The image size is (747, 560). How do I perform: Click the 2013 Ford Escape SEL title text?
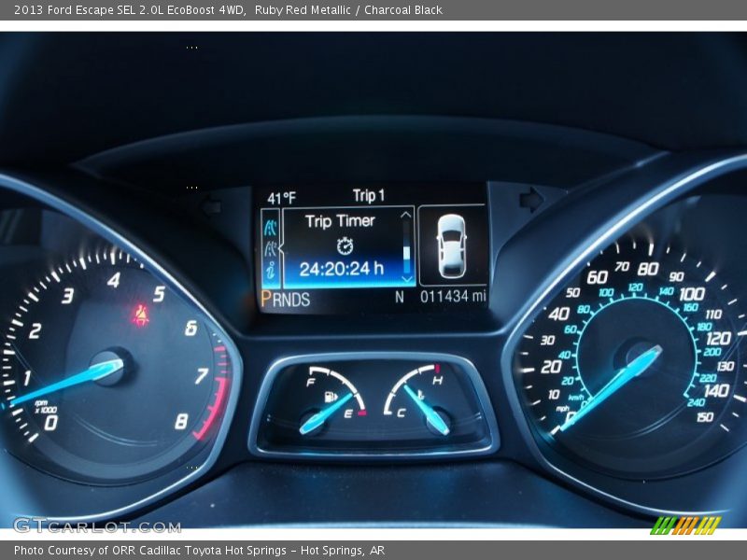[x=129, y=9]
